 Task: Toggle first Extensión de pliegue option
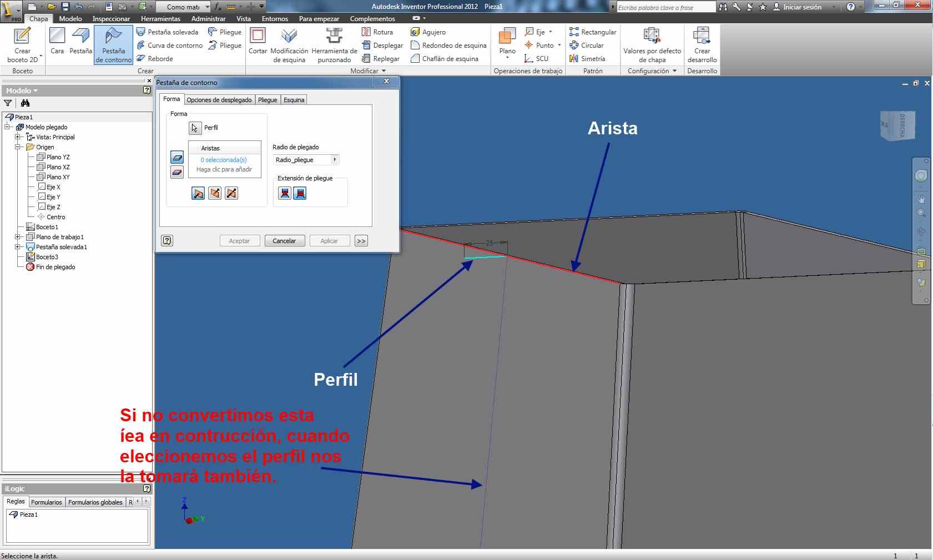[x=285, y=193]
